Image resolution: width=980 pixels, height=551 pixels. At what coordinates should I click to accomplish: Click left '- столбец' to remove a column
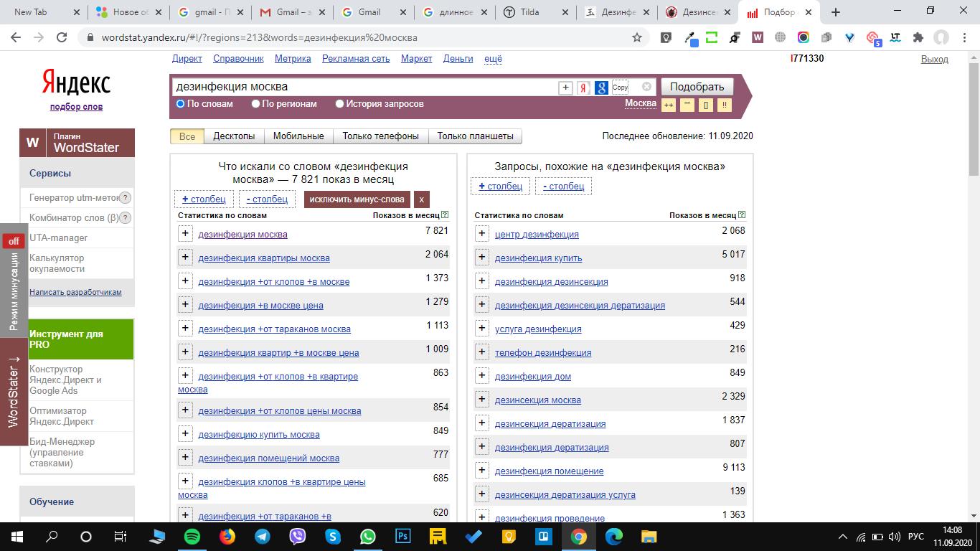(267, 199)
